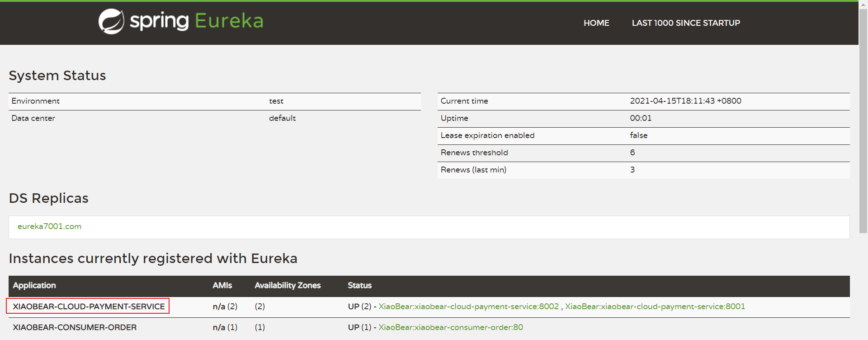Viewport: 868px width, 340px height.
Task: Select n/a (2) AMIs cell
Action: (x=225, y=306)
